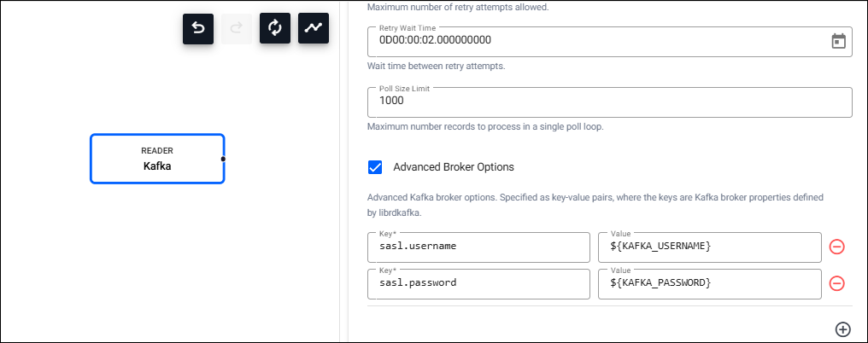Click the Retry Wait Time field

point(598,41)
